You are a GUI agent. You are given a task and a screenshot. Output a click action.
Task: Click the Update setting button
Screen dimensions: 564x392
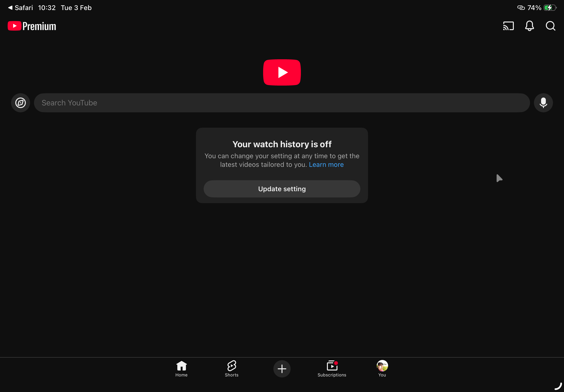click(282, 189)
